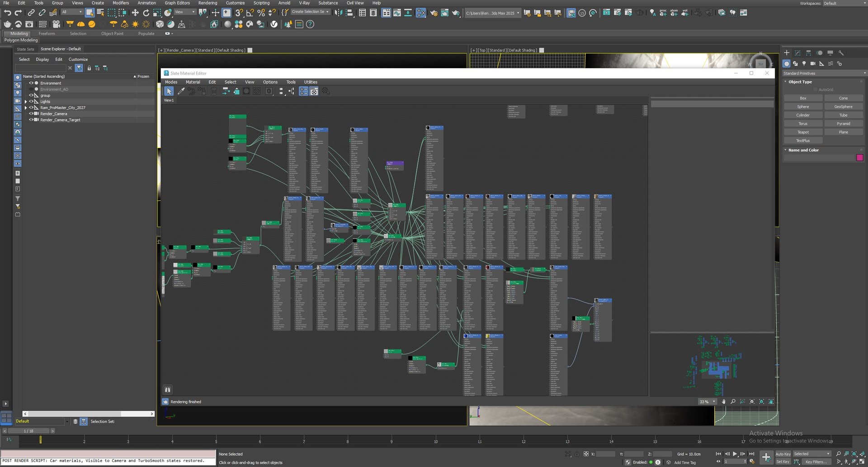Enable the AutoGrid checkbox
Image resolution: width=868 pixels, height=467 pixels.
point(816,90)
